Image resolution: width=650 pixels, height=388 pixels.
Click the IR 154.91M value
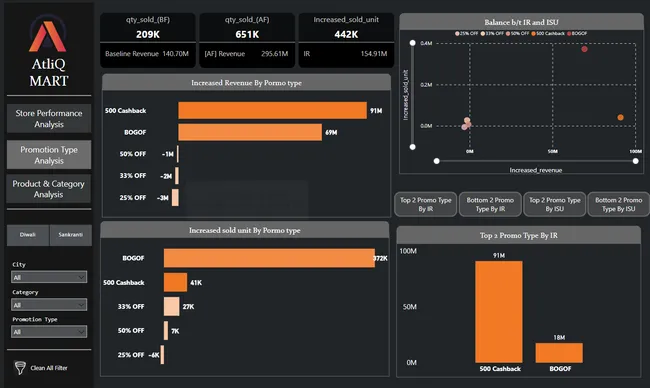tap(374, 53)
